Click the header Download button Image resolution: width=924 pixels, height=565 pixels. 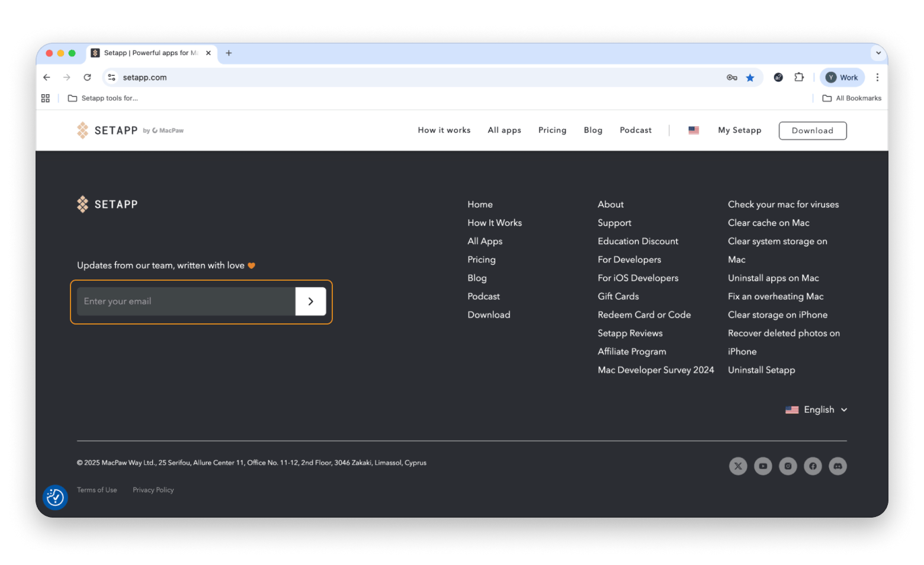813,131
